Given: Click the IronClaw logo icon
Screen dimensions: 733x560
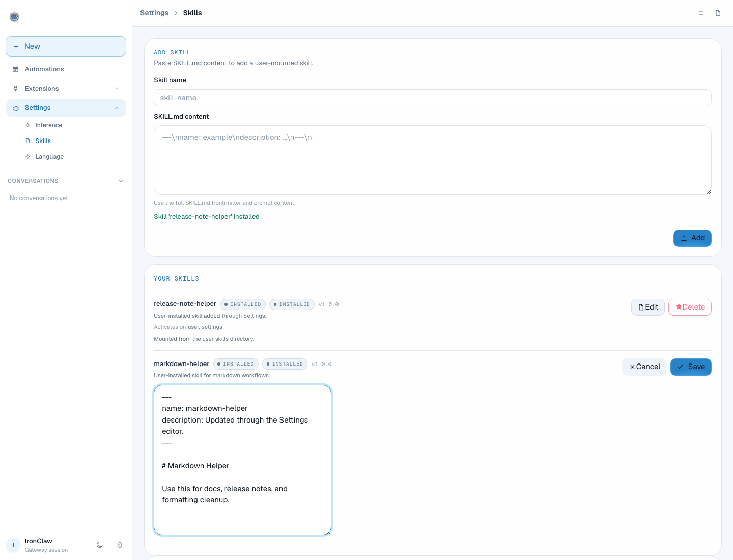Looking at the screenshot, I should coord(14,17).
